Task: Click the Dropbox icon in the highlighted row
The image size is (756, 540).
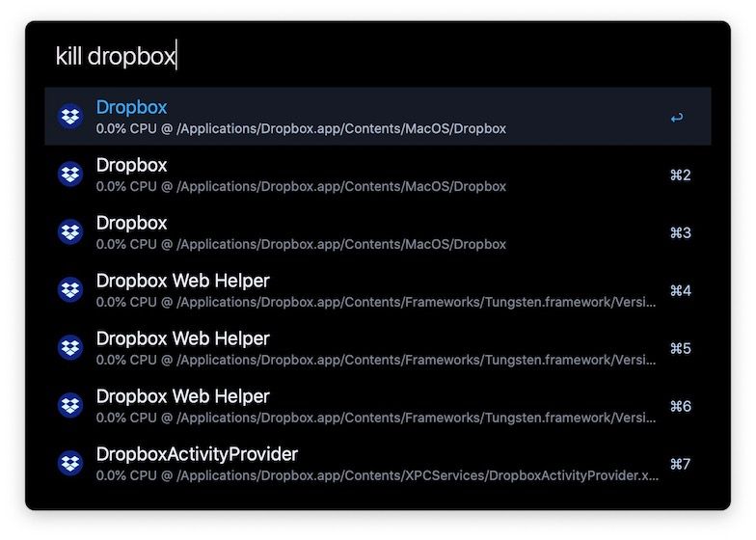Action: pos(70,116)
